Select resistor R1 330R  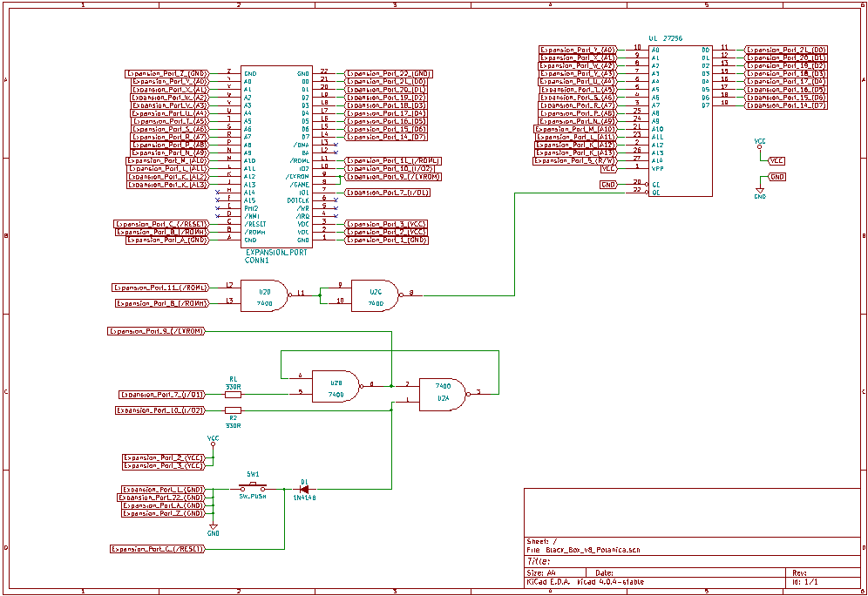click(x=233, y=395)
